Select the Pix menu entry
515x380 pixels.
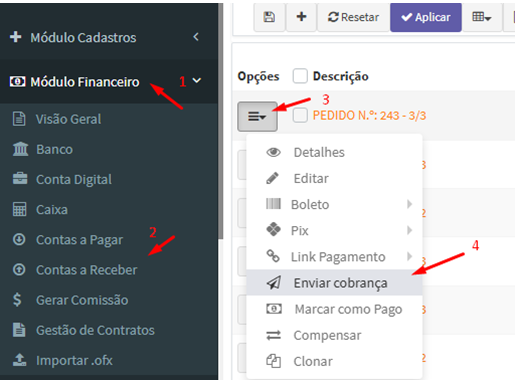[x=334, y=231]
